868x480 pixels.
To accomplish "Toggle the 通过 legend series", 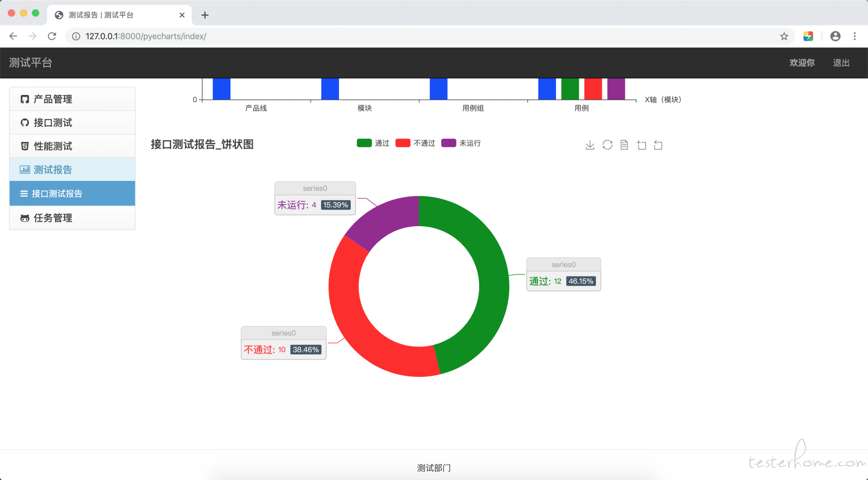I will [373, 143].
